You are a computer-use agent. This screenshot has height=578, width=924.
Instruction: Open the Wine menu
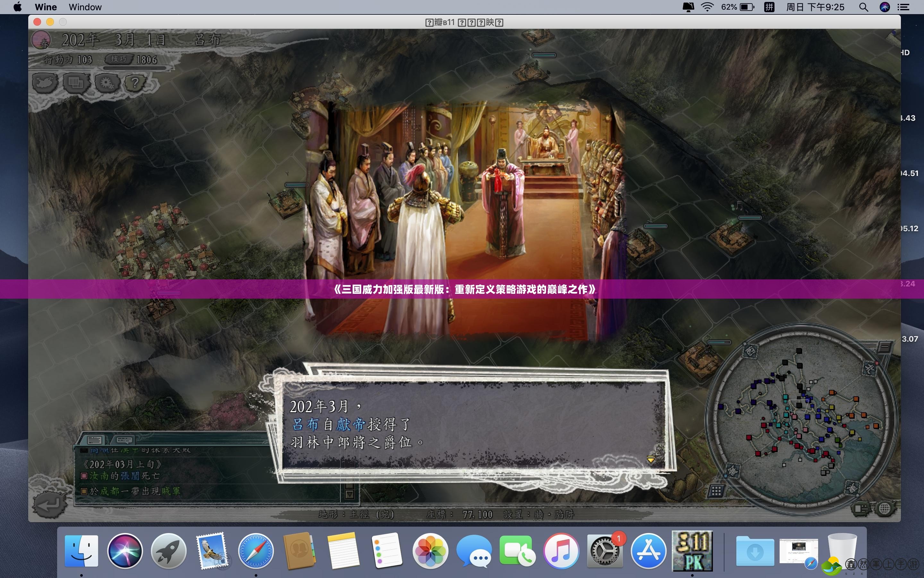click(46, 7)
